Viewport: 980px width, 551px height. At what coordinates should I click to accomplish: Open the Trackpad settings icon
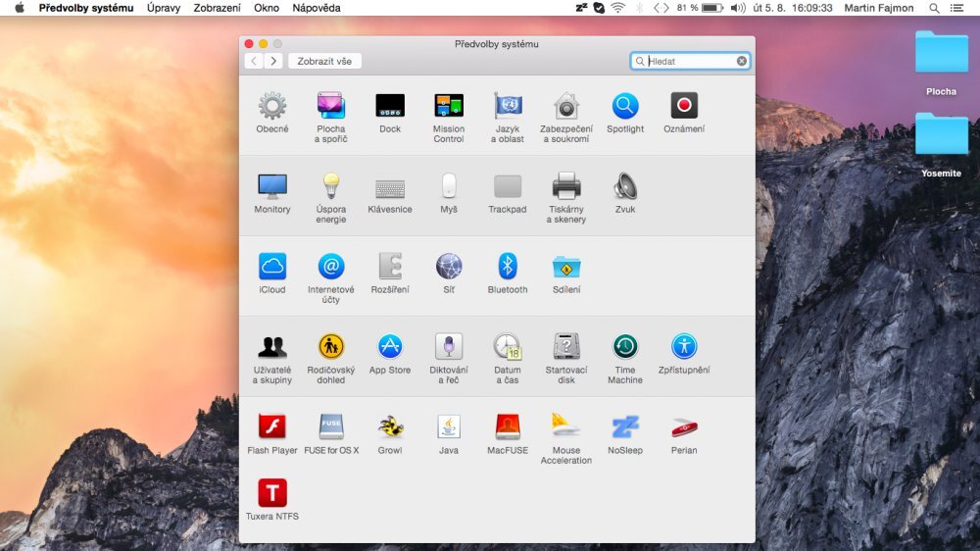pos(508,186)
